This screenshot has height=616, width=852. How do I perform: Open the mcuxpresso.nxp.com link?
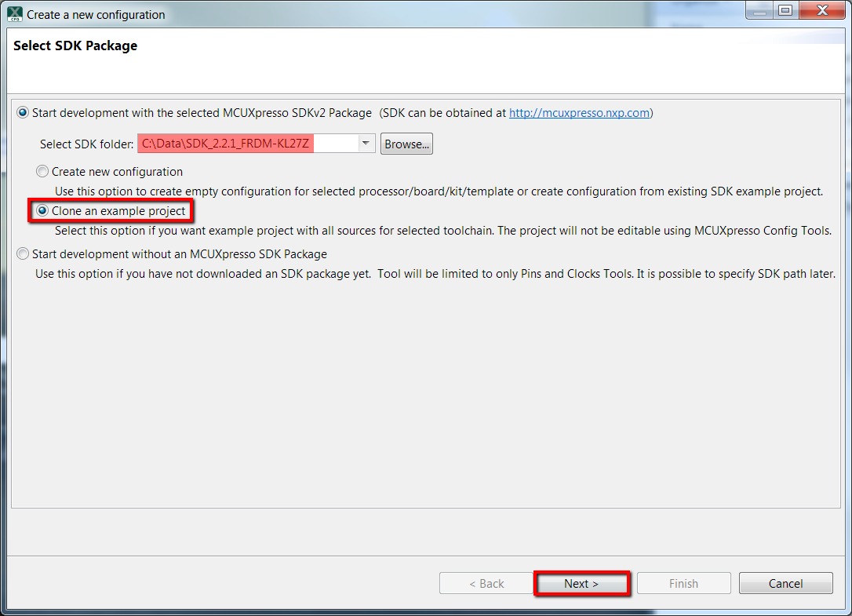579,113
